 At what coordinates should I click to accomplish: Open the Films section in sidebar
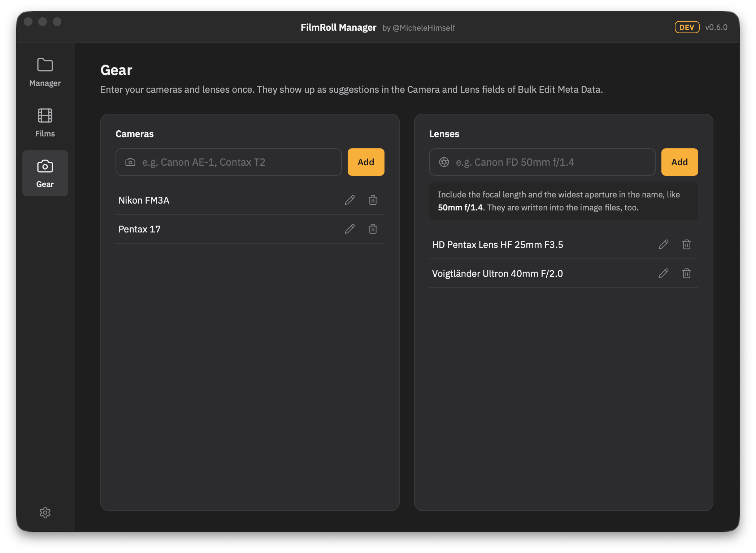[45, 123]
